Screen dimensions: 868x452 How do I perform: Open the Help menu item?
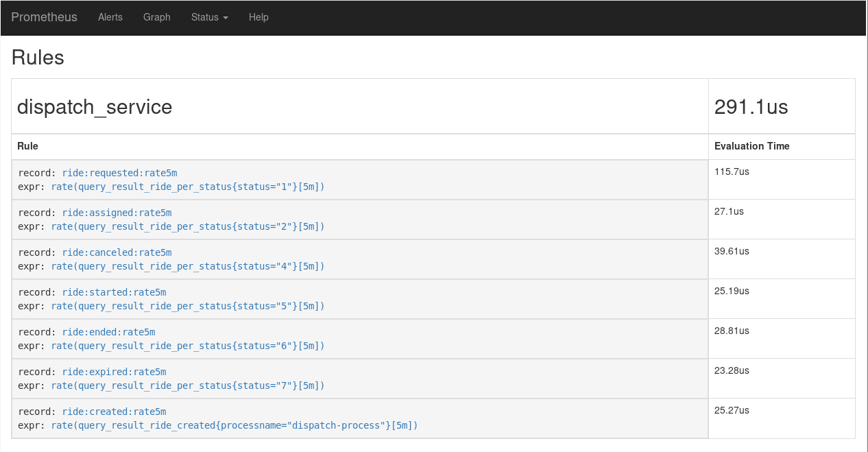[x=258, y=17]
